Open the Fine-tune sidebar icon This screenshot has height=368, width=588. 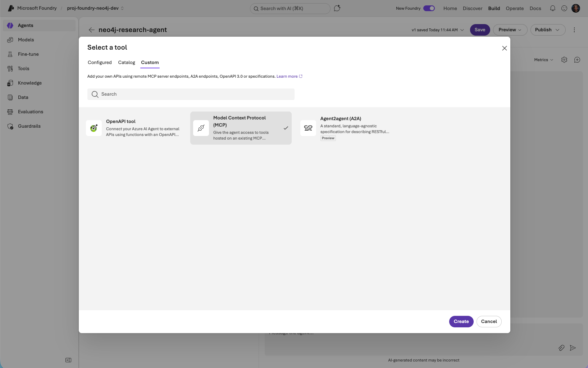pos(10,54)
